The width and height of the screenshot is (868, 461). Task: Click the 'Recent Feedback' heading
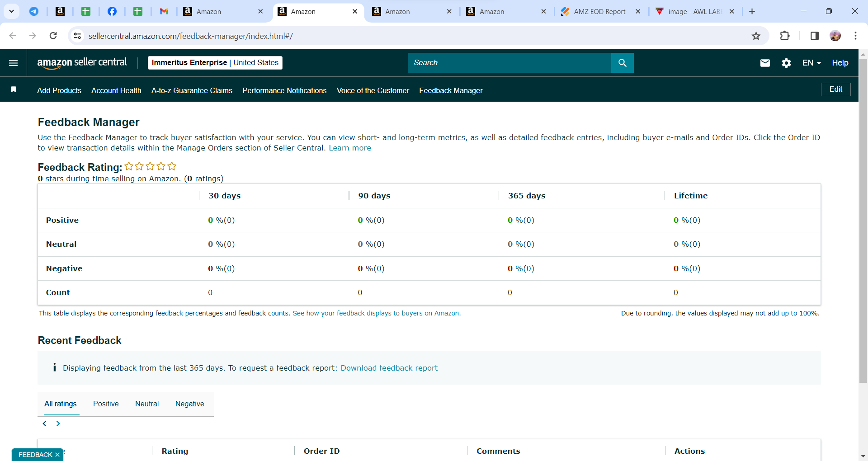tap(80, 340)
